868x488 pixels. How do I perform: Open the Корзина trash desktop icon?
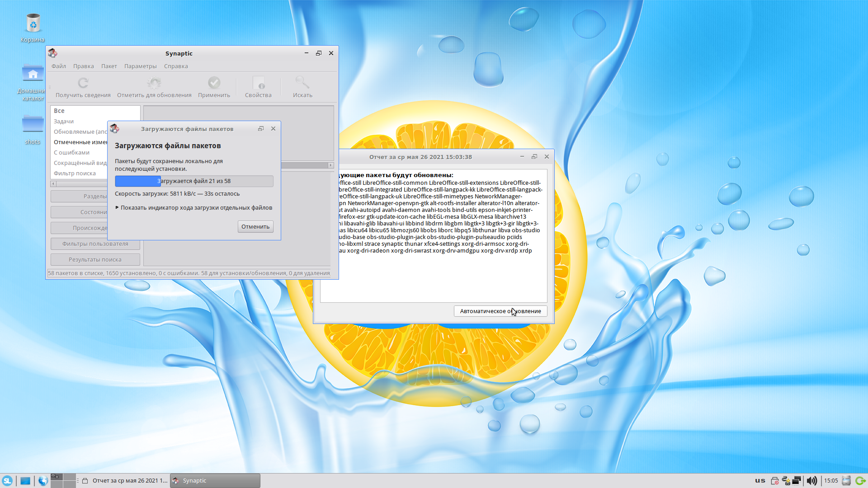(33, 23)
